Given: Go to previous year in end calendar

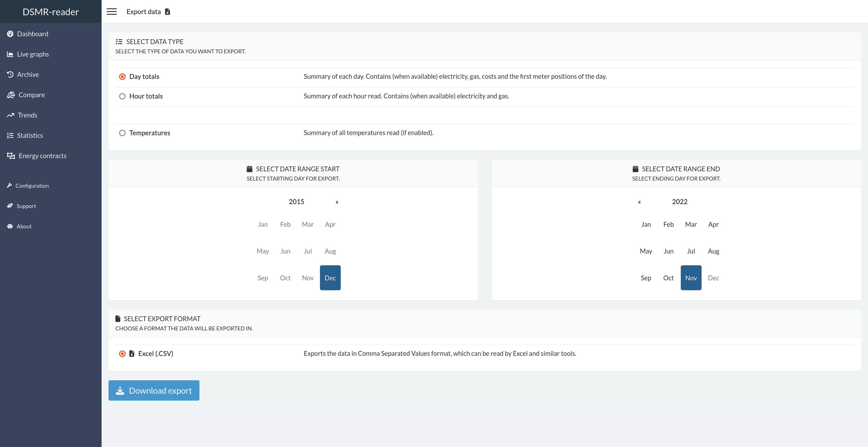Looking at the screenshot, I should 639,202.
